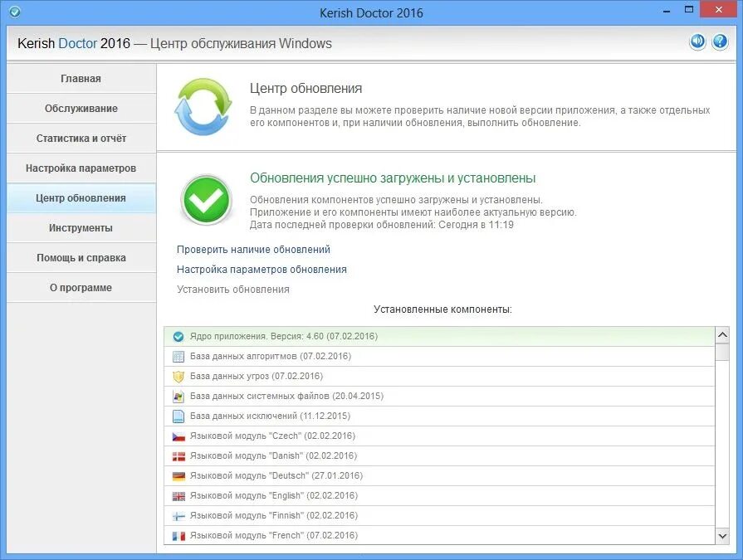743x560 pixels.
Task: Click the components list scroll up arrow
Action: (x=722, y=335)
